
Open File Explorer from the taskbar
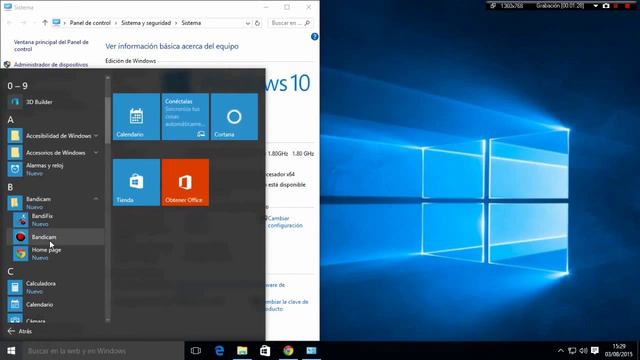click(242, 351)
